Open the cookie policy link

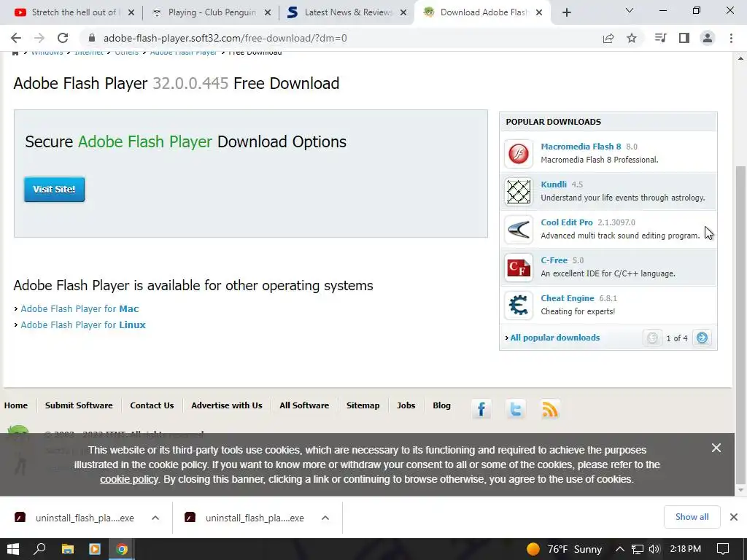point(128,480)
